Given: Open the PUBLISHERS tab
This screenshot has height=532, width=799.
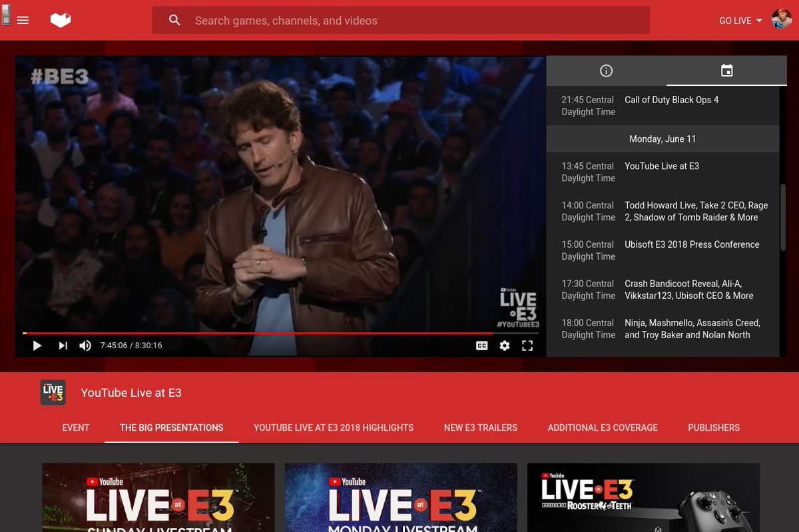Looking at the screenshot, I should click(714, 427).
